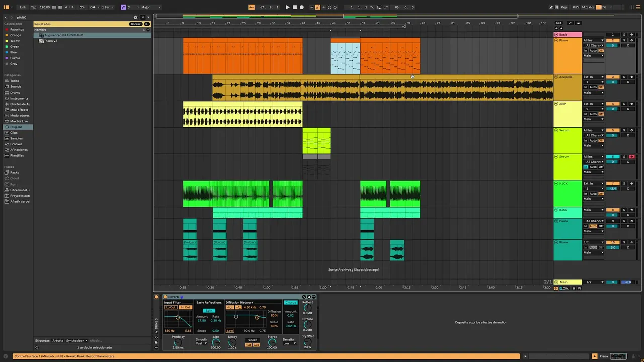
Task: Toggle Hi Cut in Reverb Input Filter
Action: tap(186, 307)
